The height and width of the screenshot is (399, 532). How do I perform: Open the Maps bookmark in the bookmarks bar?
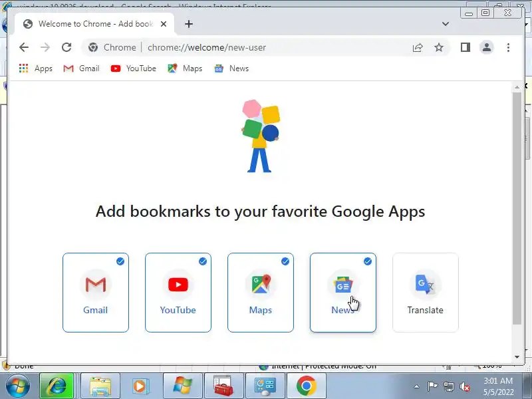pos(185,68)
